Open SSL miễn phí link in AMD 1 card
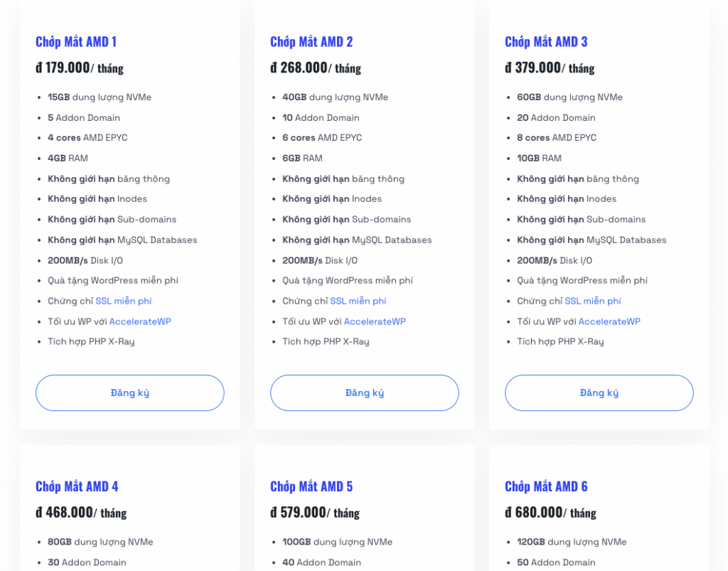Image resolution: width=728 pixels, height=571 pixels. pos(124,301)
